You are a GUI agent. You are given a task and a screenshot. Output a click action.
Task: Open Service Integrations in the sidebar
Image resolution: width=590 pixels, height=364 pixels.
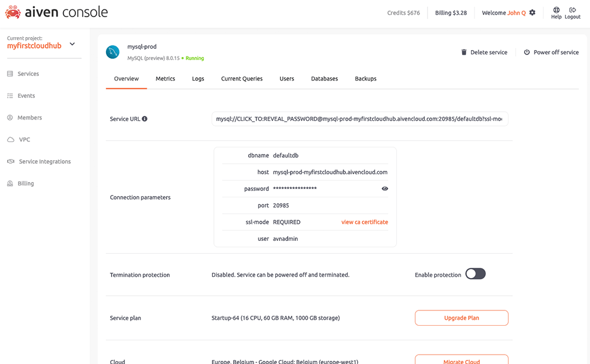pos(45,161)
